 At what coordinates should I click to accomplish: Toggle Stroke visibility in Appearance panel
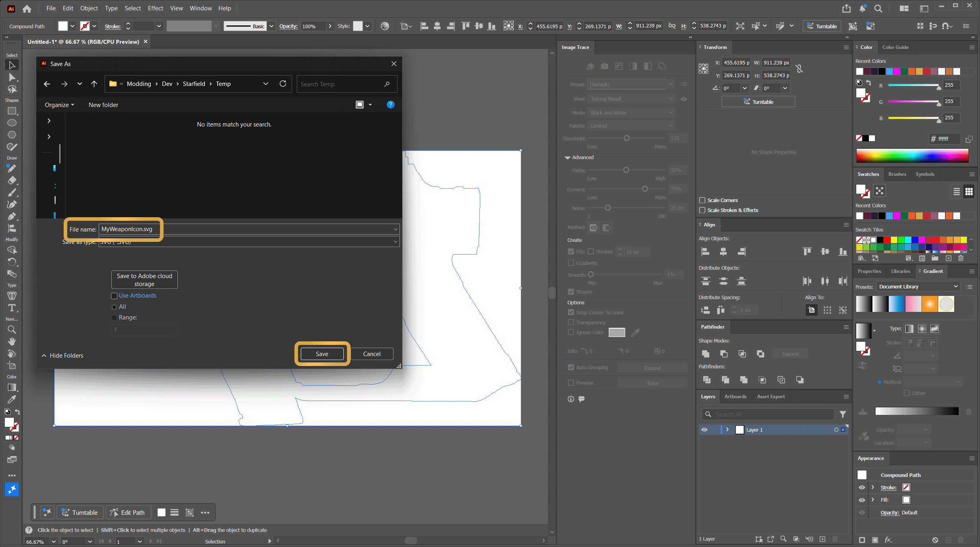point(861,487)
